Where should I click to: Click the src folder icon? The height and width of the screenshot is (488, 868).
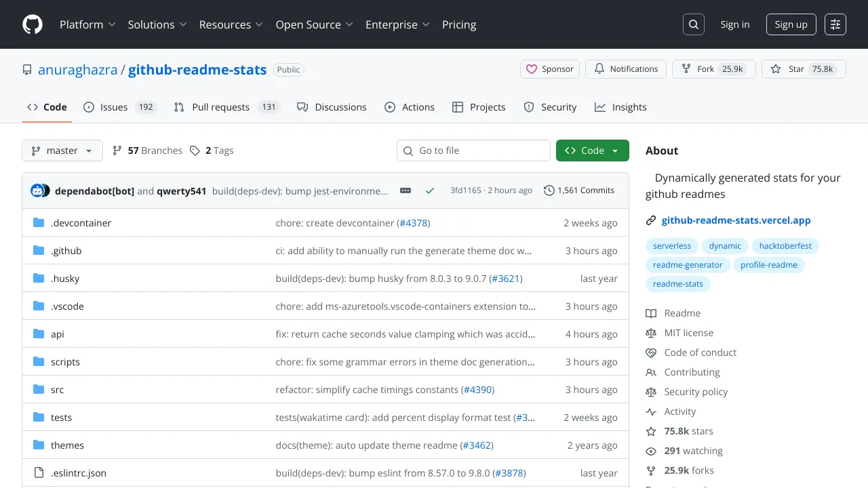tap(39, 389)
